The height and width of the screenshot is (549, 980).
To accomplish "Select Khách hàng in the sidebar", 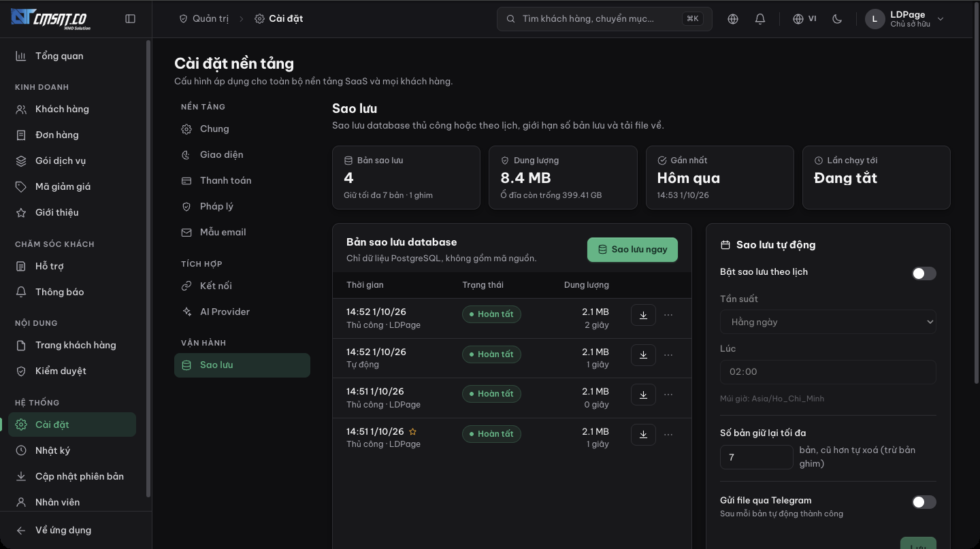I will 72,110.
